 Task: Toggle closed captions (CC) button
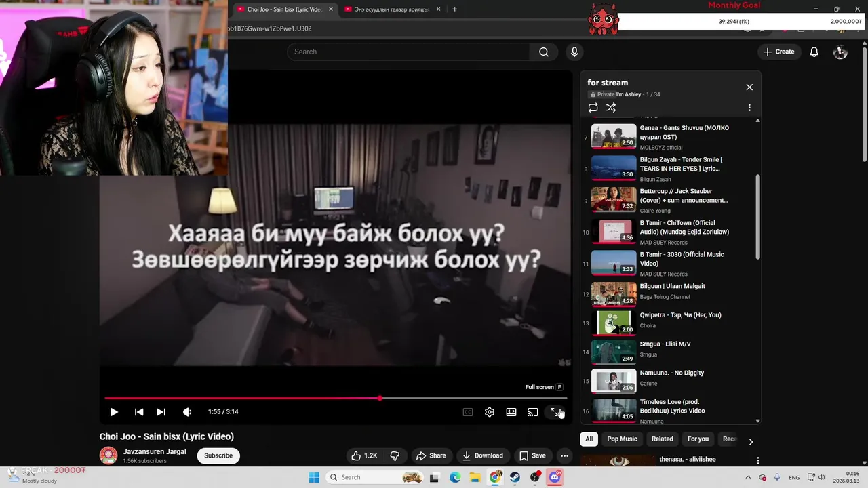pos(468,412)
